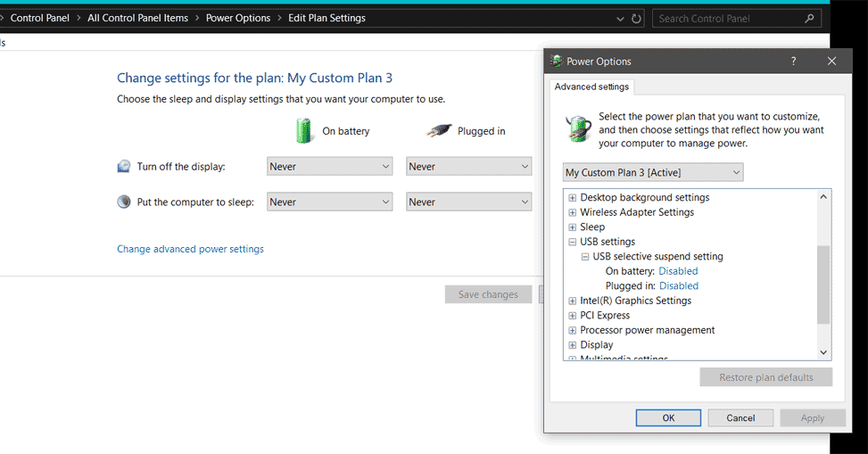Expand the Wireless Adapter Settings node
The image size is (868, 454).
tap(573, 212)
